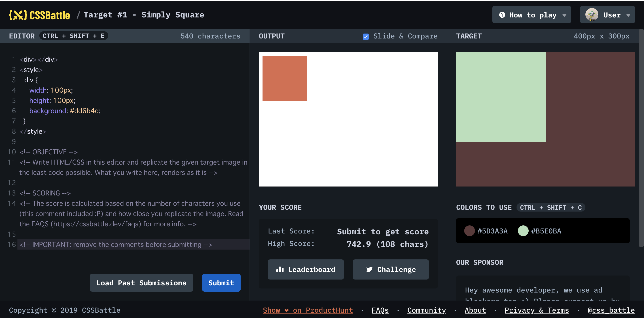Expand the How to play dropdown arrow
This screenshot has width=644, height=318.
pos(564,15)
